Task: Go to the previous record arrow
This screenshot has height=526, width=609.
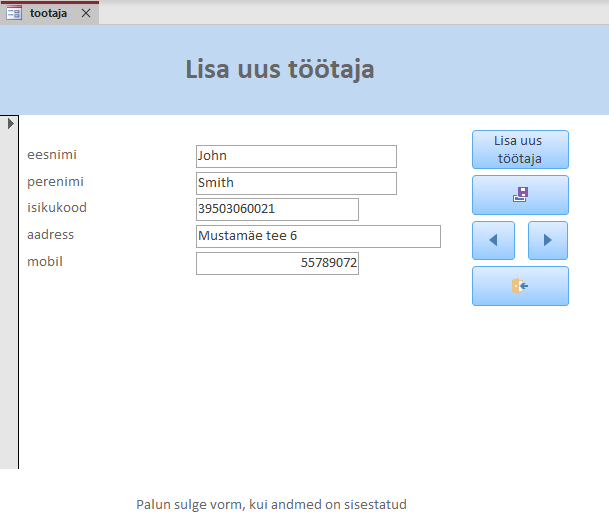Action: click(x=493, y=240)
